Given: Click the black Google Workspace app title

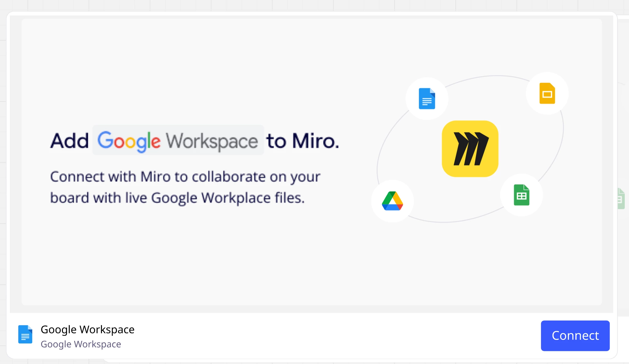Looking at the screenshot, I should (x=87, y=329).
